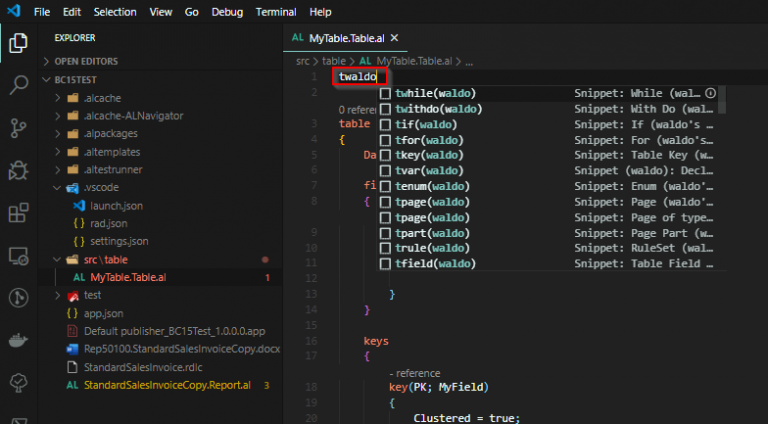Open the Extensions view in activity bar
The image size is (768, 424).
coord(18,213)
